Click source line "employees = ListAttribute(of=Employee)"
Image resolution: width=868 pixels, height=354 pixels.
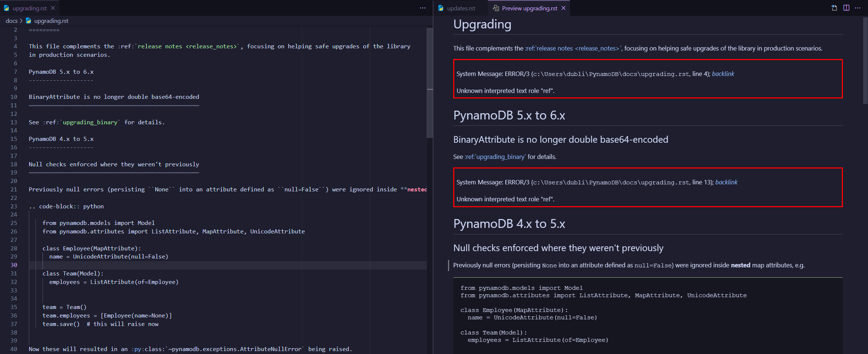click(114, 282)
